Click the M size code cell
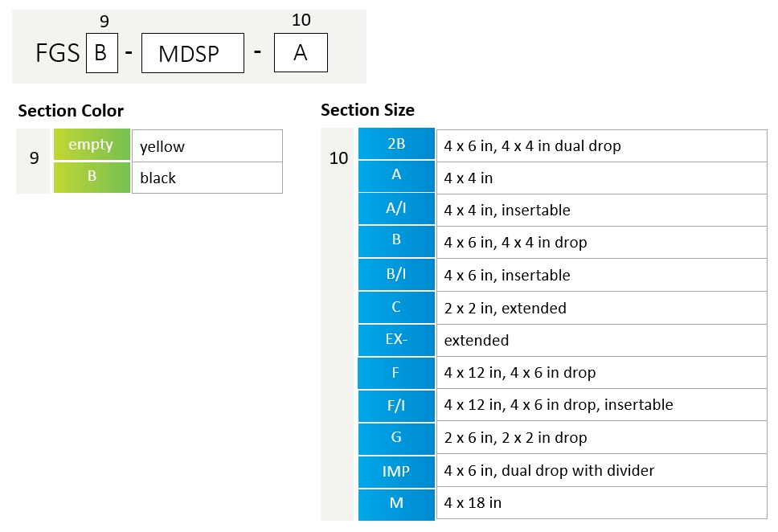The image size is (778, 532). click(396, 504)
